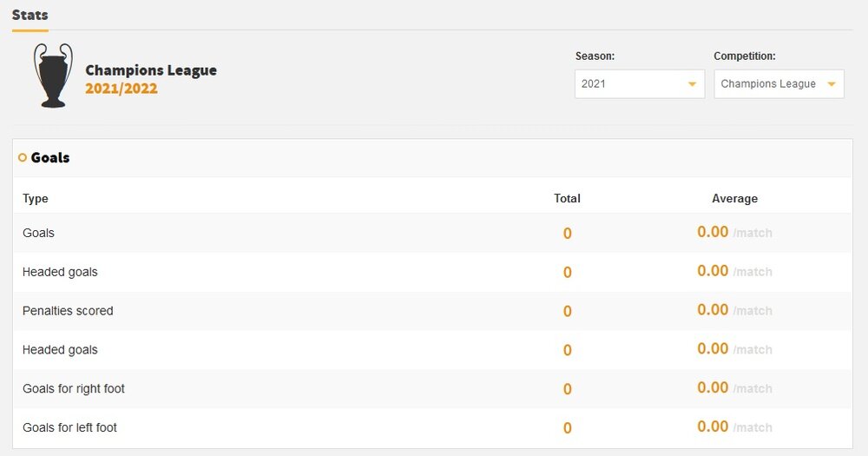Click the 2021/2022 season label
The height and width of the screenshot is (456, 868).
[x=122, y=89]
